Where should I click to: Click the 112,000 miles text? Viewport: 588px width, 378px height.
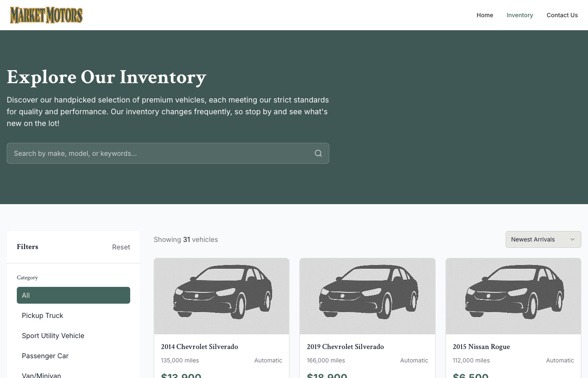pyautogui.click(x=471, y=360)
